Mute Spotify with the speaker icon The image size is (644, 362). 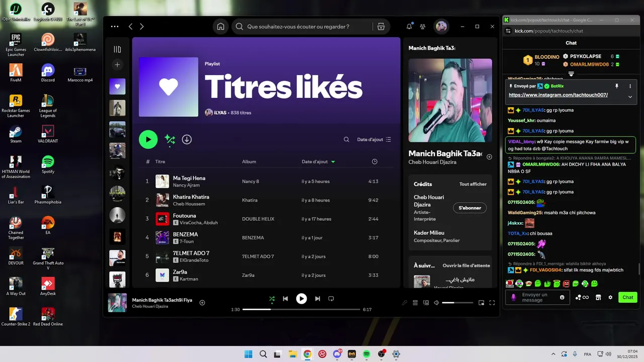(x=436, y=303)
